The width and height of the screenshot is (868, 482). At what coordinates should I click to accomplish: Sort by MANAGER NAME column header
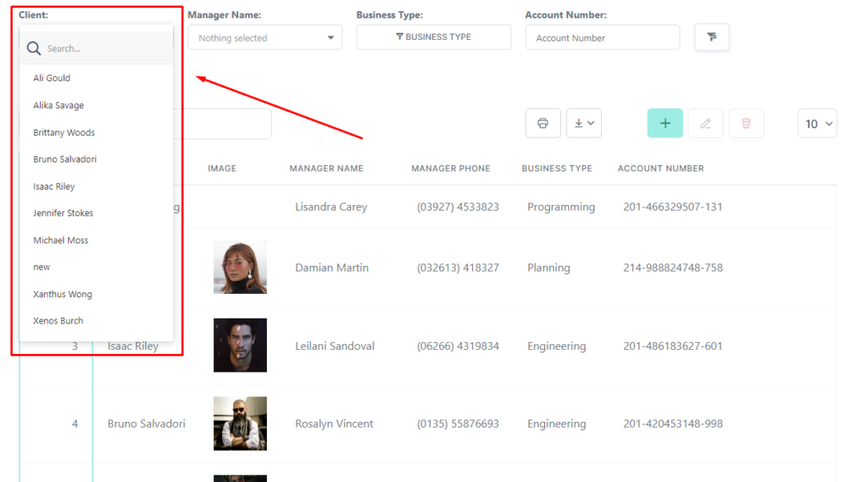[x=326, y=169]
